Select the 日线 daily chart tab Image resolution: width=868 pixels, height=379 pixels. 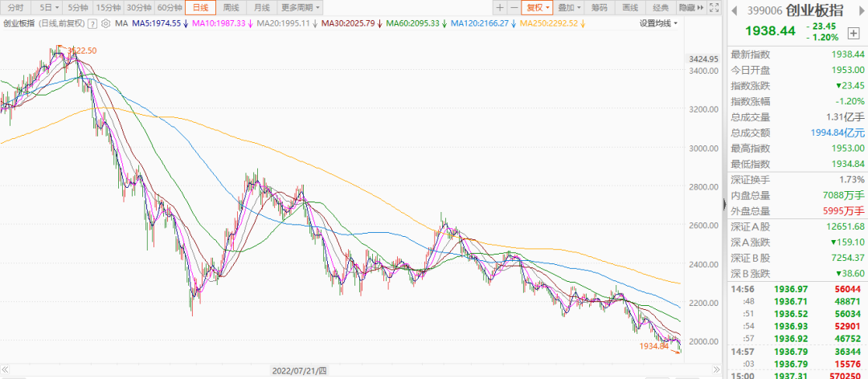pyautogui.click(x=200, y=8)
